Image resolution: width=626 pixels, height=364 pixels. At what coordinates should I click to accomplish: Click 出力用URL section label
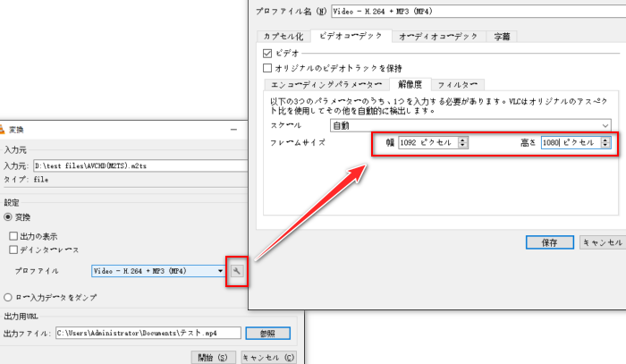(x=21, y=317)
